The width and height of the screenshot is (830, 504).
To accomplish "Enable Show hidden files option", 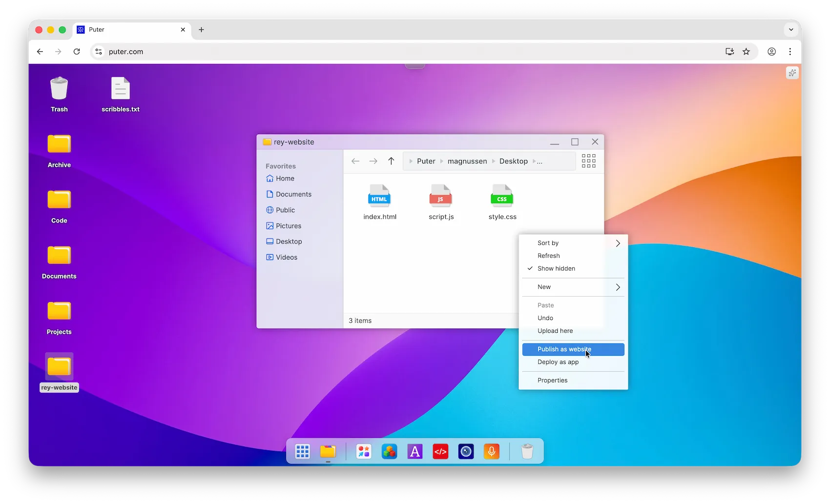I will [556, 268].
